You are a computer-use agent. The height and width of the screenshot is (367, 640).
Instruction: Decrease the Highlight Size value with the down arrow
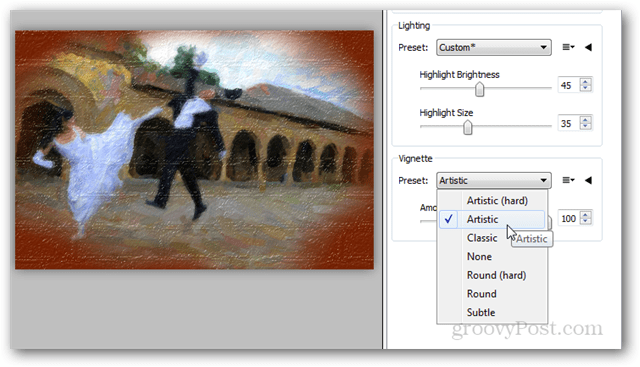tap(586, 126)
